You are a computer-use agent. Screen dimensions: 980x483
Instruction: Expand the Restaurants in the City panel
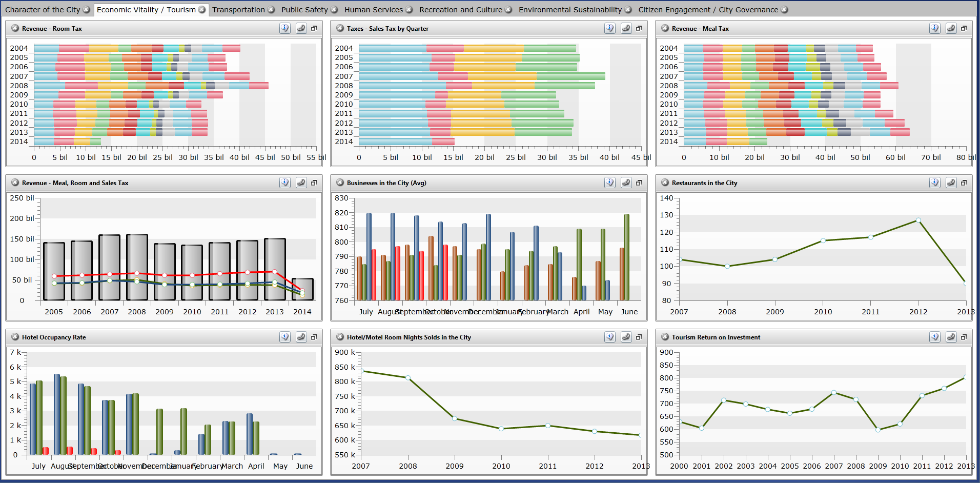point(964,183)
